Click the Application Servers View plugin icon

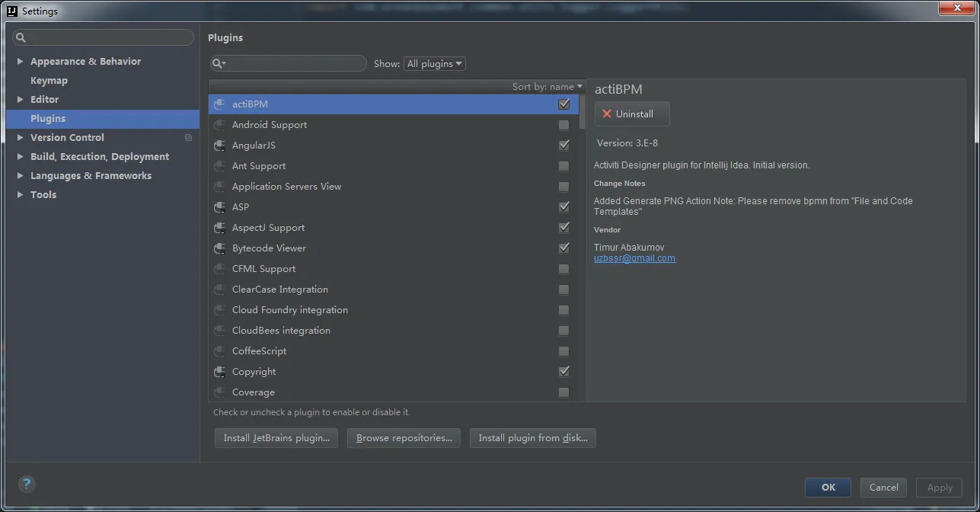[219, 187]
